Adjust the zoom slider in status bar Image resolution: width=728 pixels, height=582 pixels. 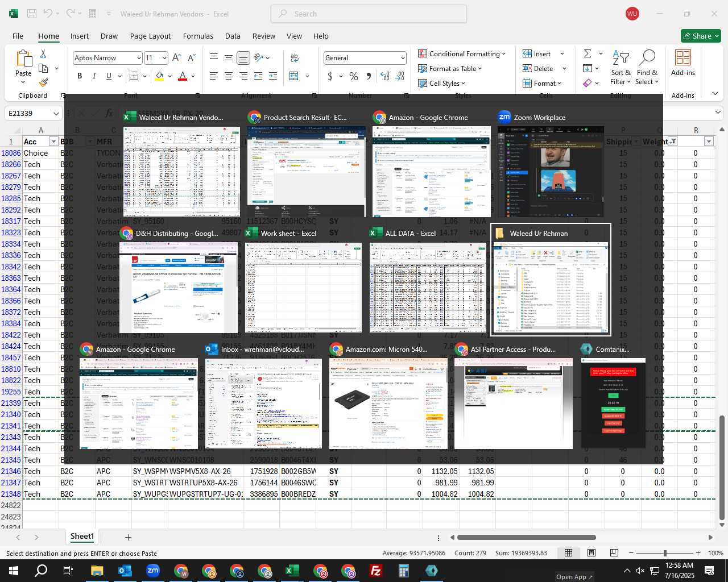click(664, 553)
